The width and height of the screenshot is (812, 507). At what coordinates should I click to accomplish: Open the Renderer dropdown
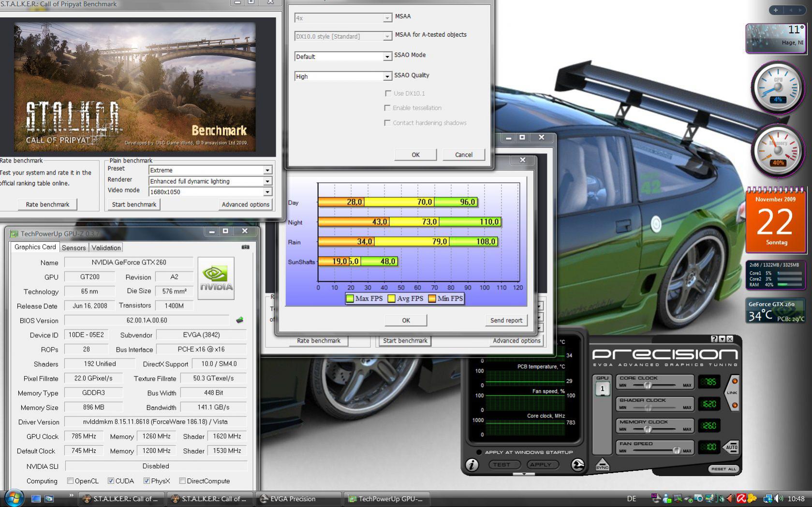click(x=210, y=181)
